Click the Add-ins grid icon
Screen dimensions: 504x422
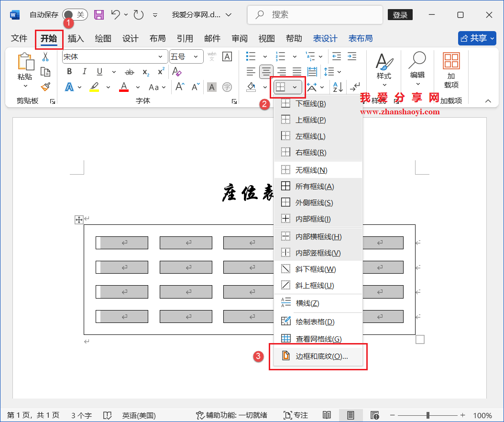(451, 61)
